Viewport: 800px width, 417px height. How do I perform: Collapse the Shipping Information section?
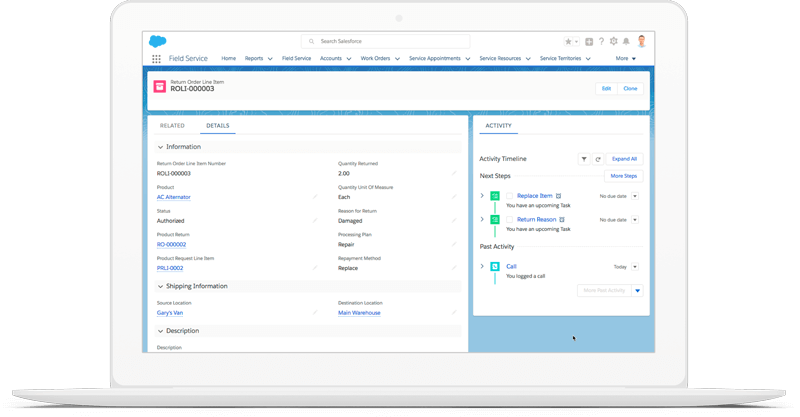coord(160,286)
